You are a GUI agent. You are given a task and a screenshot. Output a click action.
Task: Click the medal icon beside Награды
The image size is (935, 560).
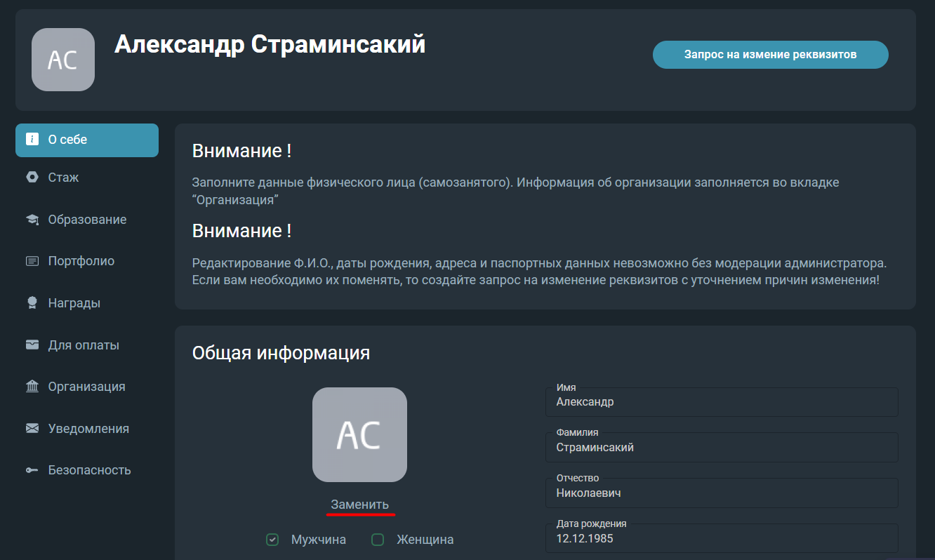coord(32,303)
